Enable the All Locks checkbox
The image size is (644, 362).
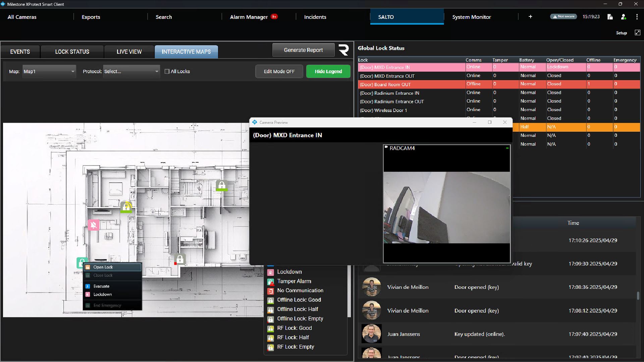[x=167, y=71]
